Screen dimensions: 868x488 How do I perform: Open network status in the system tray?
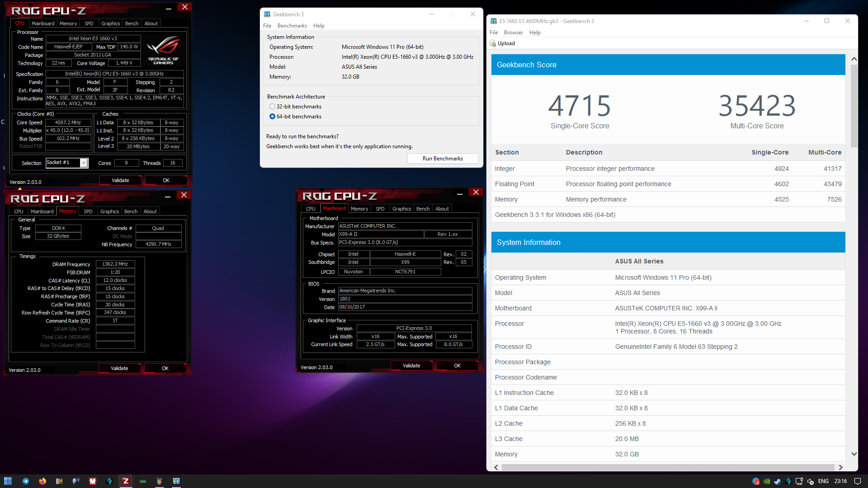[x=799, y=481]
